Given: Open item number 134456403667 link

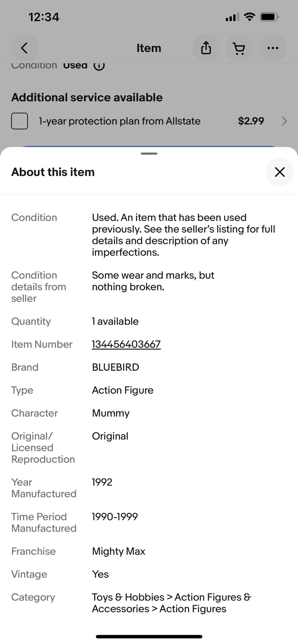Looking at the screenshot, I should [x=126, y=344].
